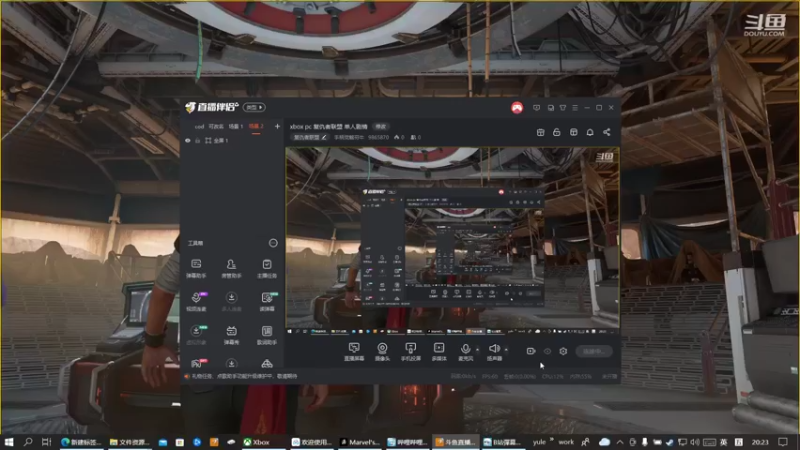Open barrage show tool (弹幕秀)
Image resolution: width=800 pixels, height=450 pixels.
(x=231, y=335)
